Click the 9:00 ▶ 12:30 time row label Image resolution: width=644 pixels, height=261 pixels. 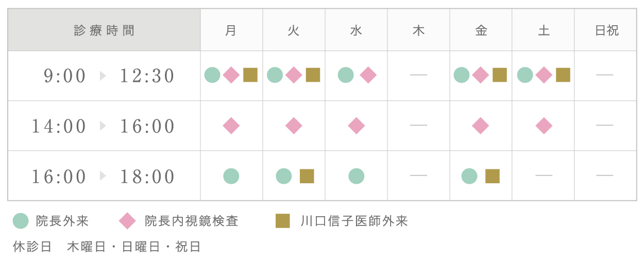pyautogui.click(x=109, y=76)
